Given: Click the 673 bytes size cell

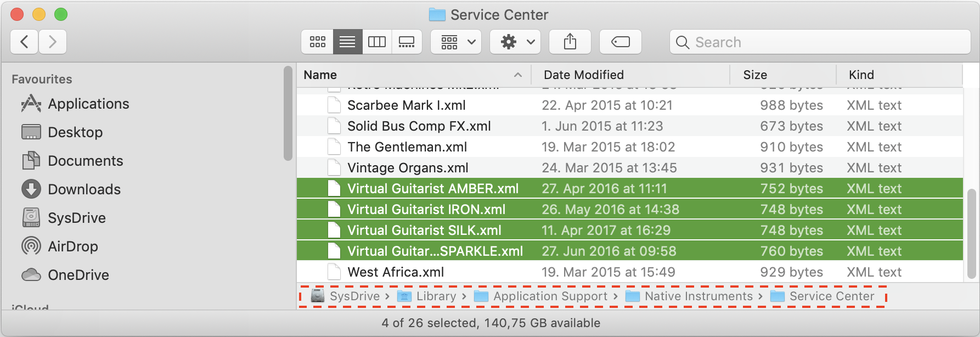Looking at the screenshot, I should tap(791, 126).
